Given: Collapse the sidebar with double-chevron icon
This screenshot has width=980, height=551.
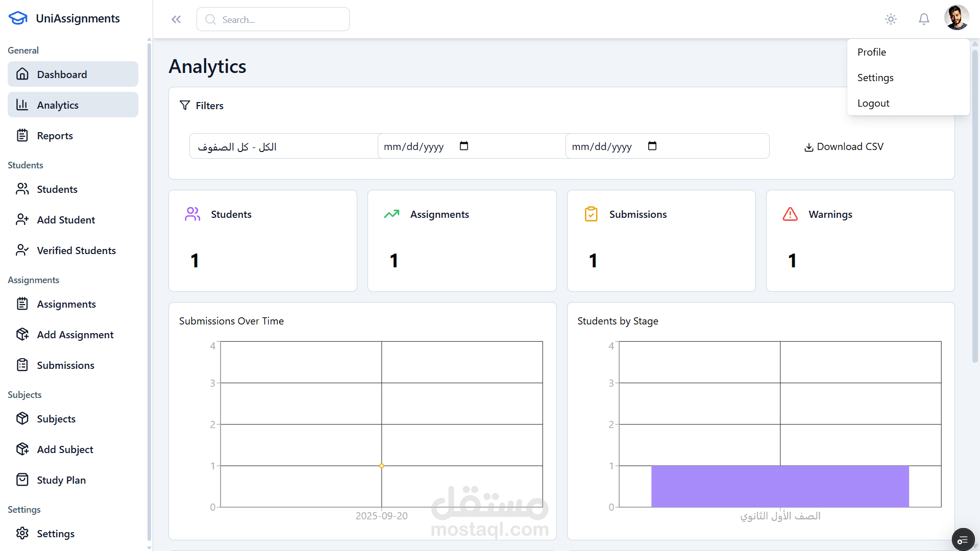Looking at the screenshot, I should coord(176,19).
